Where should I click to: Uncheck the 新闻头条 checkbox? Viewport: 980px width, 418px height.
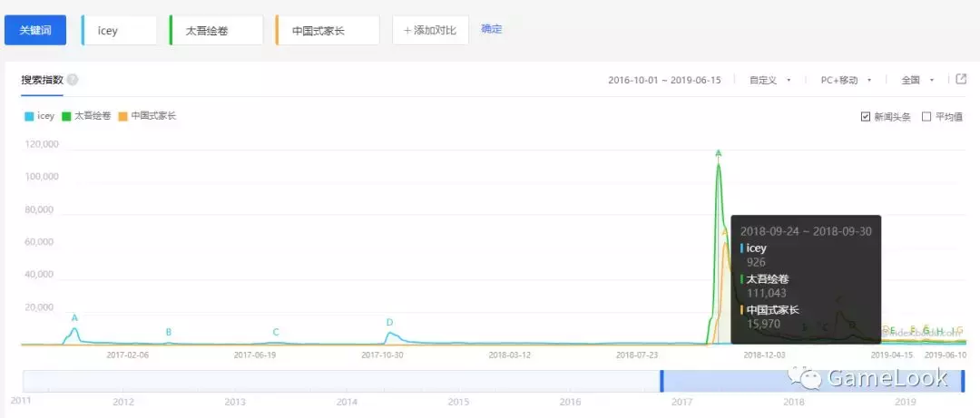click(x=866, y=116)
